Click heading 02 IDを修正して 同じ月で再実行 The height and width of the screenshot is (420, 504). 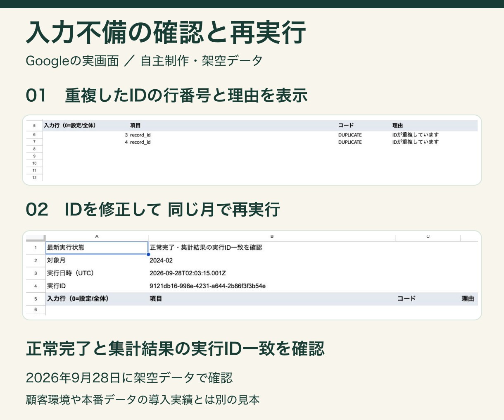point(153,210)
